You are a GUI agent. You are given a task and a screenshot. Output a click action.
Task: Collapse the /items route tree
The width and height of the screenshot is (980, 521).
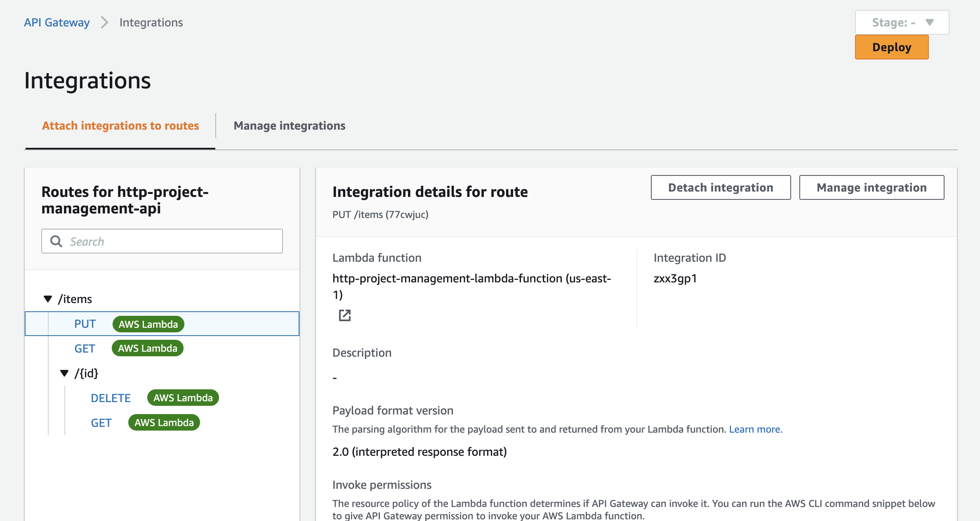pos(48,298)
